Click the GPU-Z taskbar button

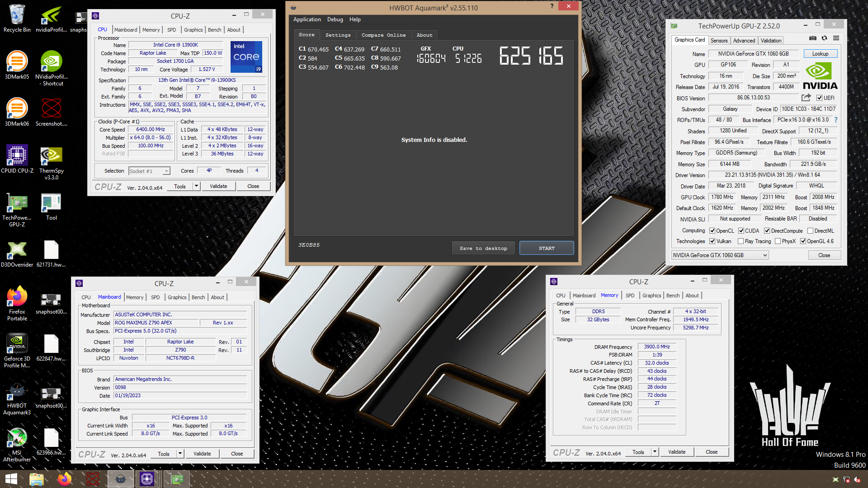[x=176, y=479]
